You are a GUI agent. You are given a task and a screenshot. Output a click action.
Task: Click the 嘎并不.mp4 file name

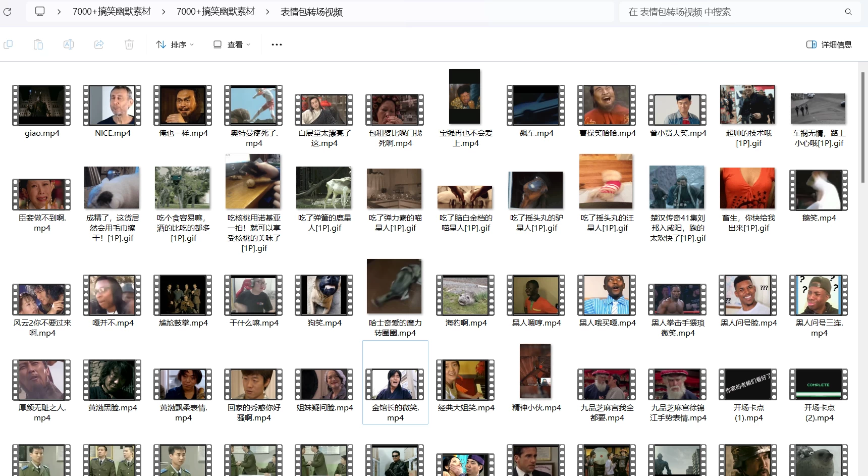click(x=113, y=323)
